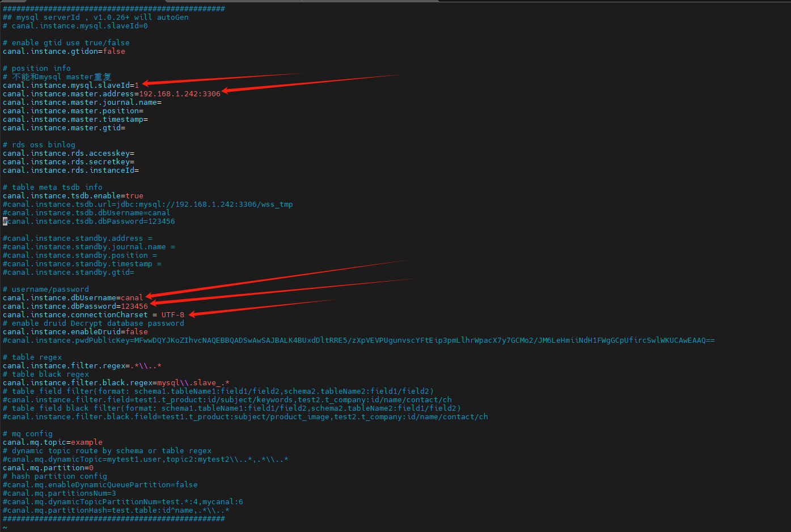Place cursor on dbUsername value canal
This screenshot has width=791, height=532.
tap(132, 298)
